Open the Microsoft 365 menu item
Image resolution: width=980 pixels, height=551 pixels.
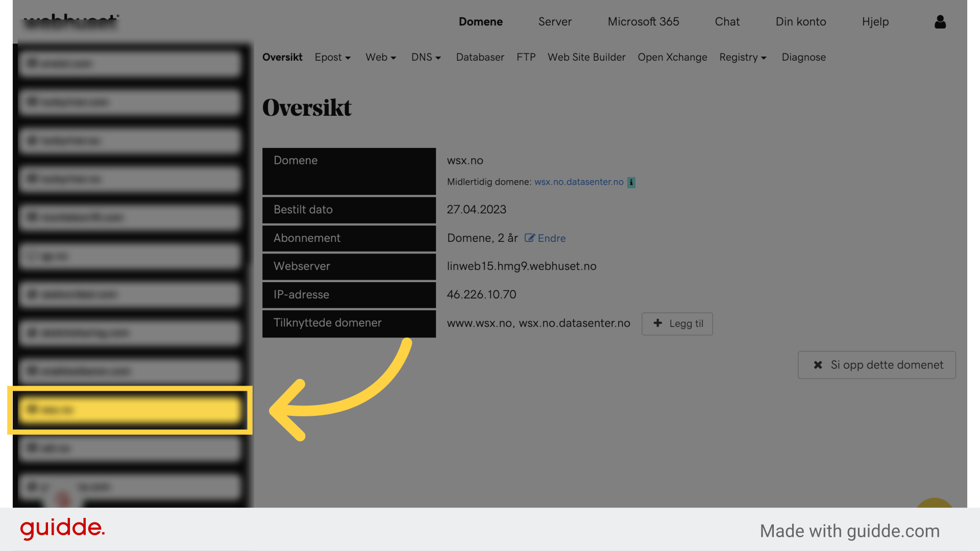pos(643,21)
